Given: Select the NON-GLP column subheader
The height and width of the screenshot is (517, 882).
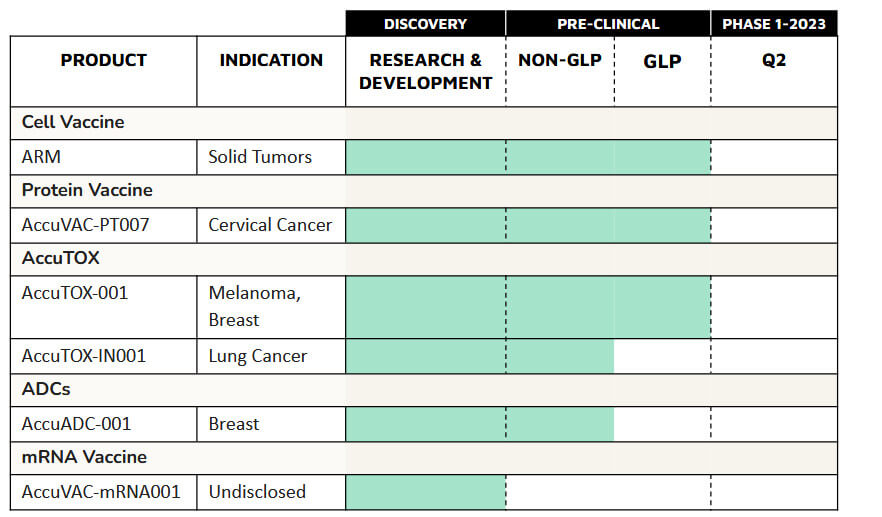Looking at the screenshot, I should click(x=560, y=60).
